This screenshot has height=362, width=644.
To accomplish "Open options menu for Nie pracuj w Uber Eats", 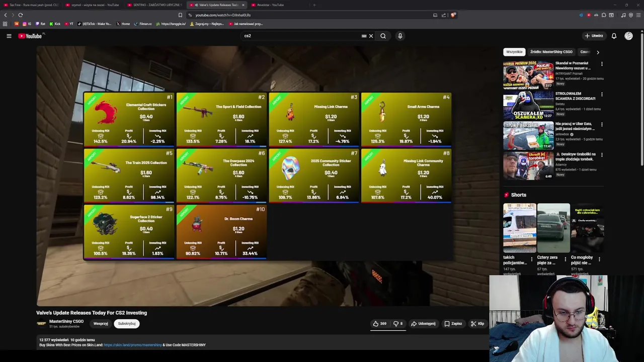I will tap(602, 124).
